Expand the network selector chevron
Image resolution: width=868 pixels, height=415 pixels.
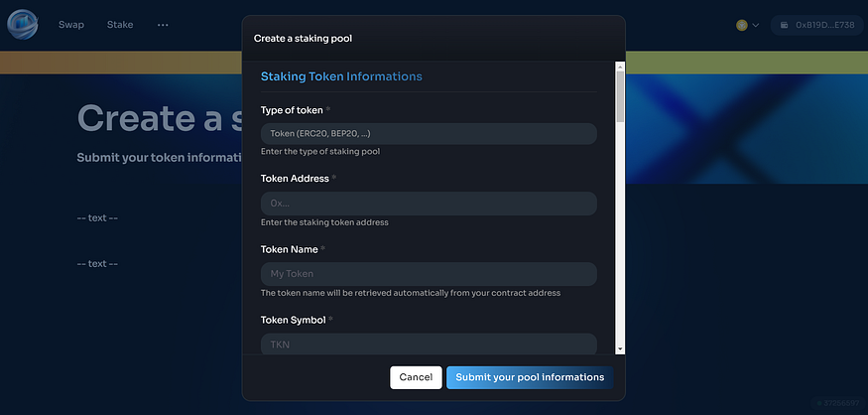click(x=755, y=25)
